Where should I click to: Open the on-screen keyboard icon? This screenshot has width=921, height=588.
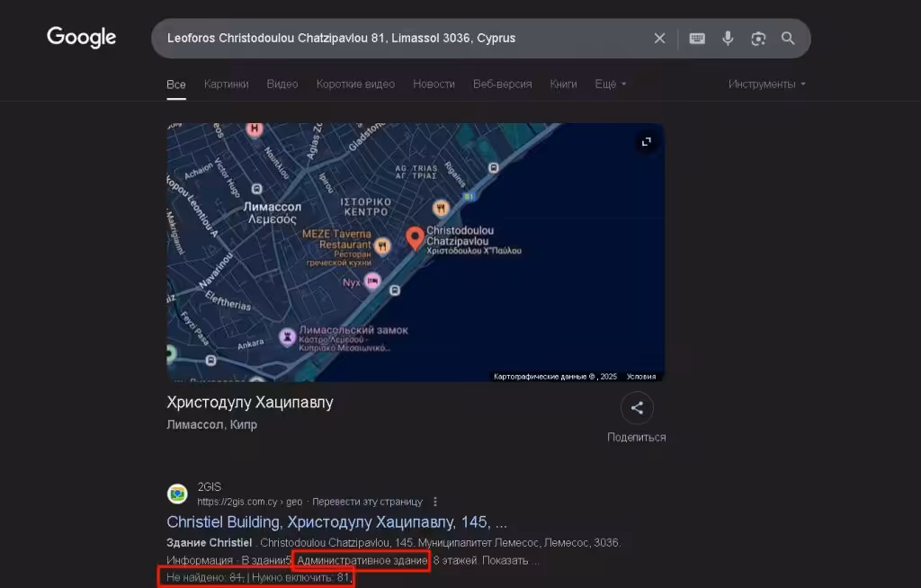[697, 38]
